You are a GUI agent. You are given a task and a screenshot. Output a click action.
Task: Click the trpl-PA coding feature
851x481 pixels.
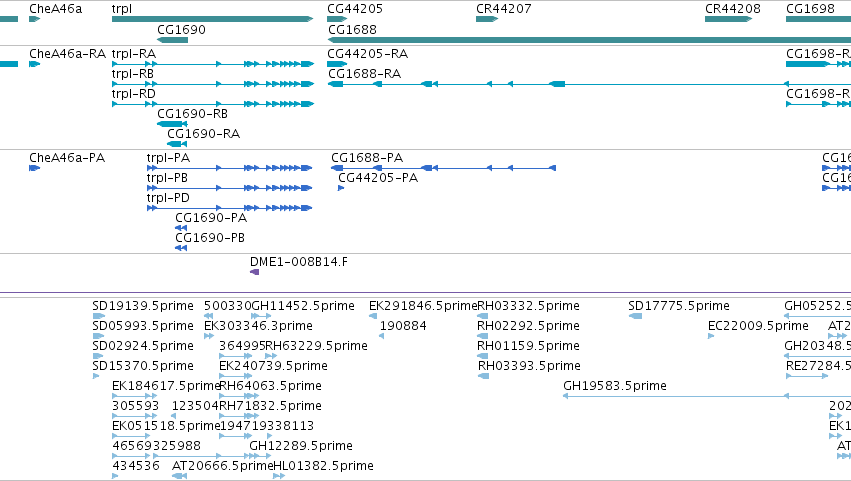click(229, 168)
